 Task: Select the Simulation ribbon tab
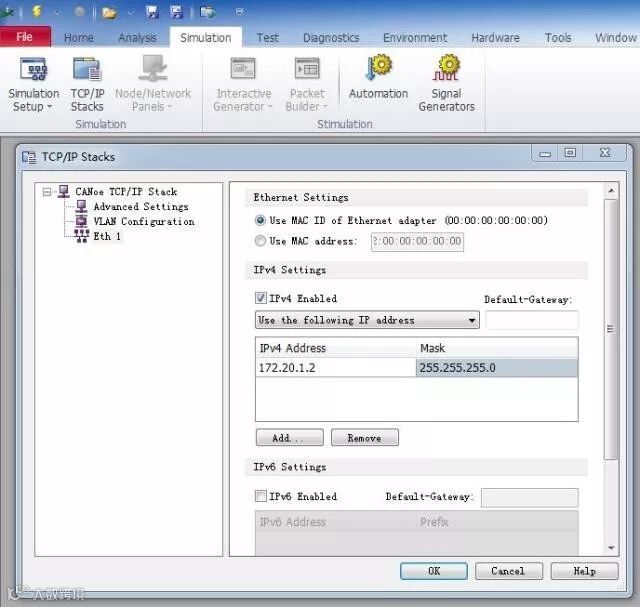[x=206, y=38]
